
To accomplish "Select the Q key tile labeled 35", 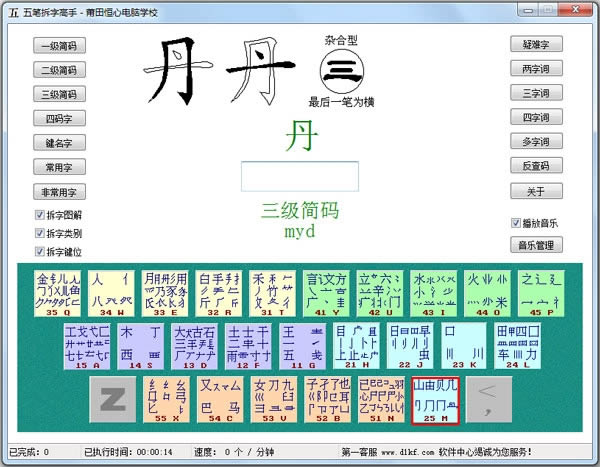I will tap(57, 293).
